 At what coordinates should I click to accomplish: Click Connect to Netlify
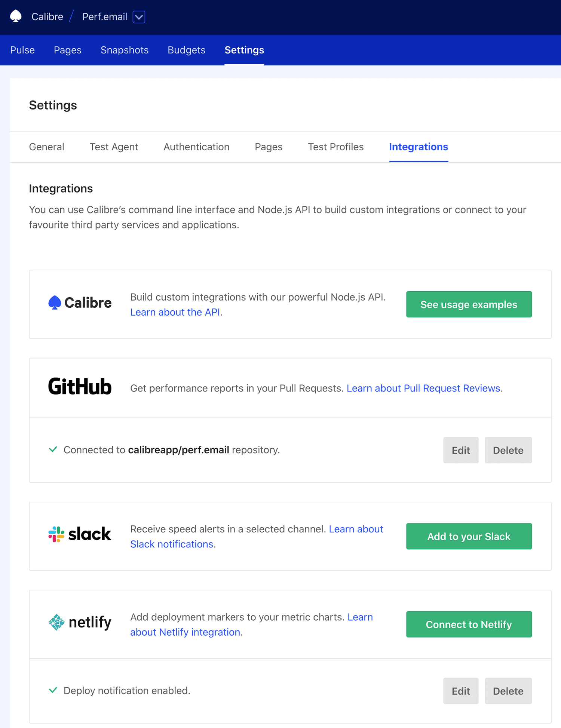(x=469, y=624)
